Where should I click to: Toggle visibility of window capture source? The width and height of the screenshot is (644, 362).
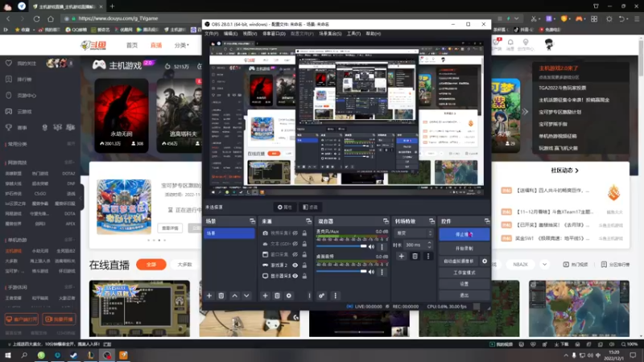pyautogui.click(x=295, y=254)
